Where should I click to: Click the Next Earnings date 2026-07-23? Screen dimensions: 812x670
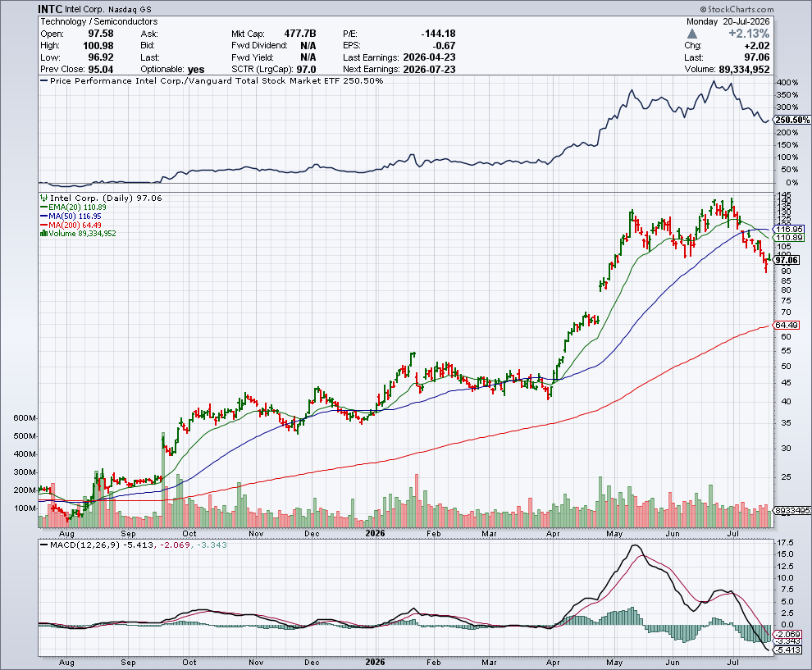(x=429, y=70)
